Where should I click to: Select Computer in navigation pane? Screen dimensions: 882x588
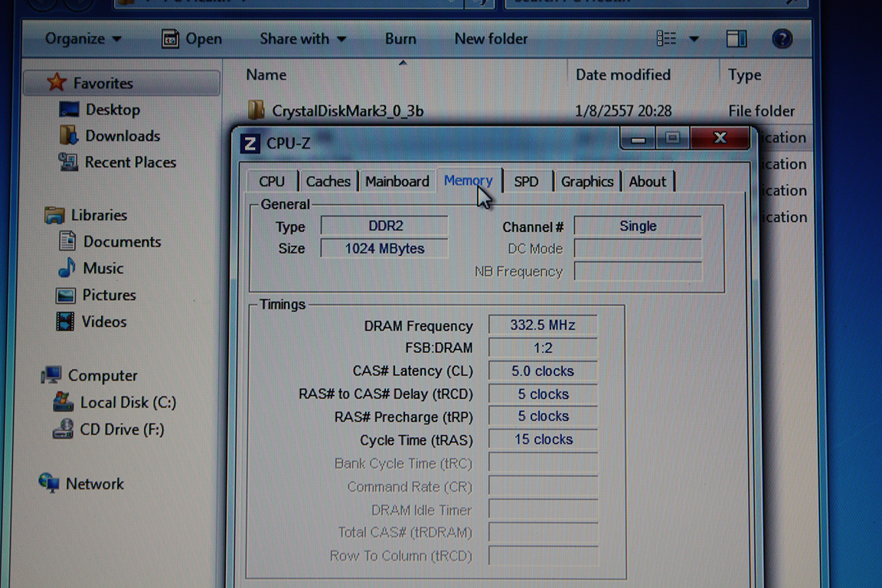(x=103, y=375)
